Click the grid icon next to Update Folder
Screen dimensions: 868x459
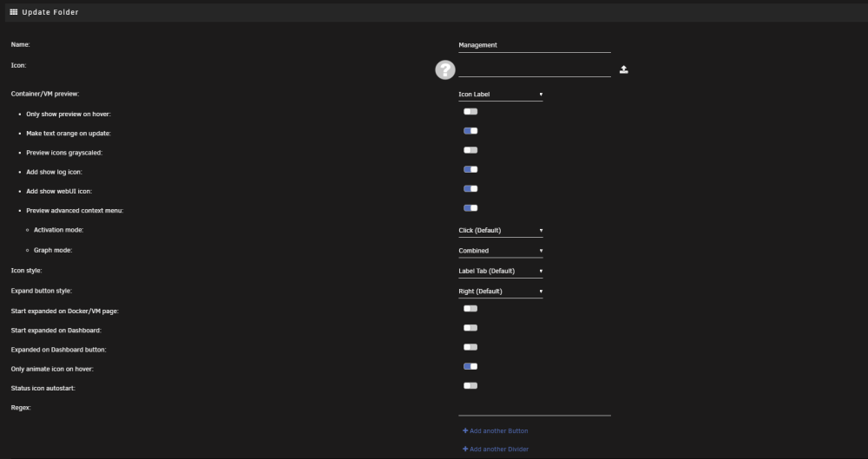[x=14, y=12]
